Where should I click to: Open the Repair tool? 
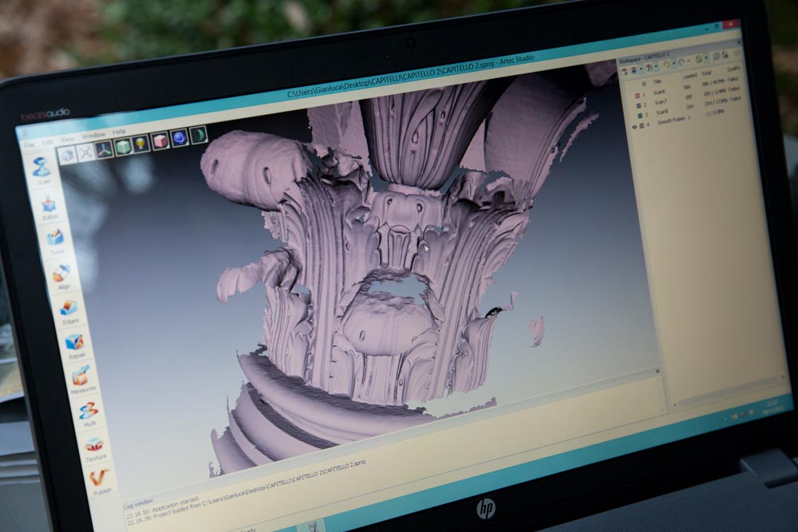(x=74, y=343)
